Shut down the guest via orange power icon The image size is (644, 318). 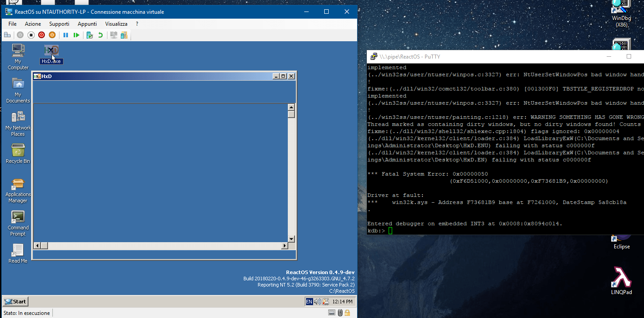click(x=52, y=35)
